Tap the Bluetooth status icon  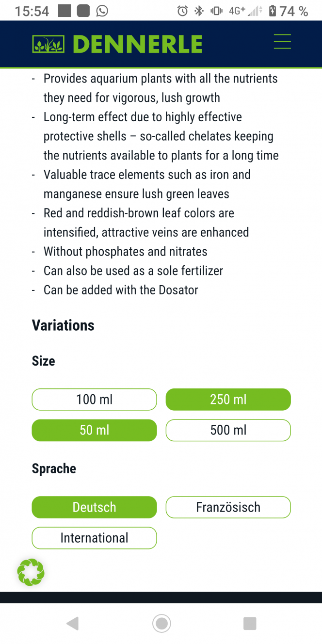point(198,11)
